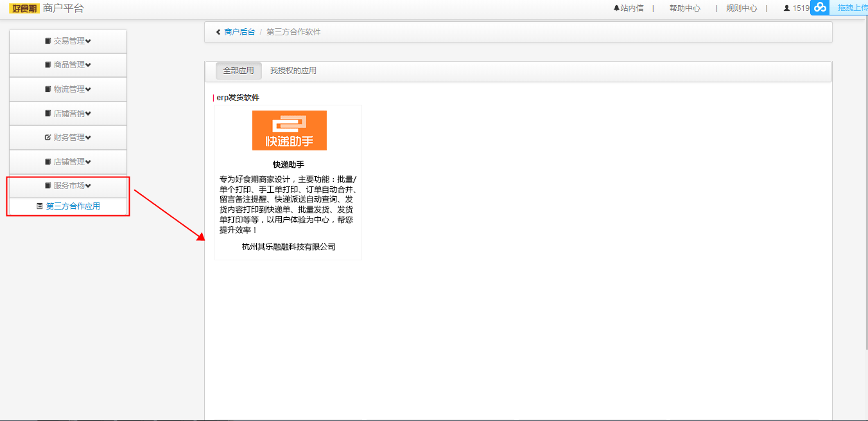Viewport: 868px width, 421px height.
Task: Open 站内信 messages
Action: pos(632,8)
